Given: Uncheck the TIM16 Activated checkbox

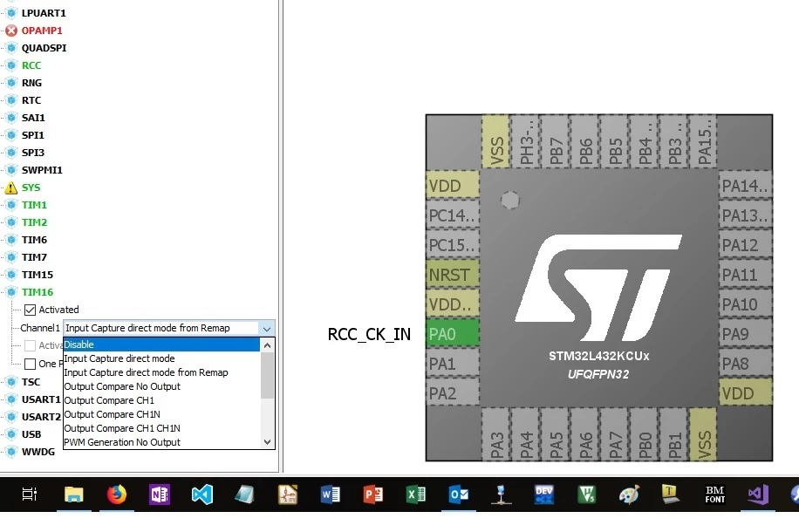Looking at the screenshot, I should [x=30, y=310].
